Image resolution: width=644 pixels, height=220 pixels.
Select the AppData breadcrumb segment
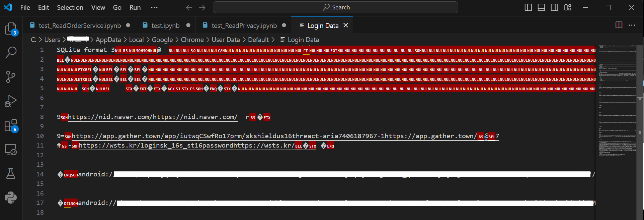click(x=108, y=40)
